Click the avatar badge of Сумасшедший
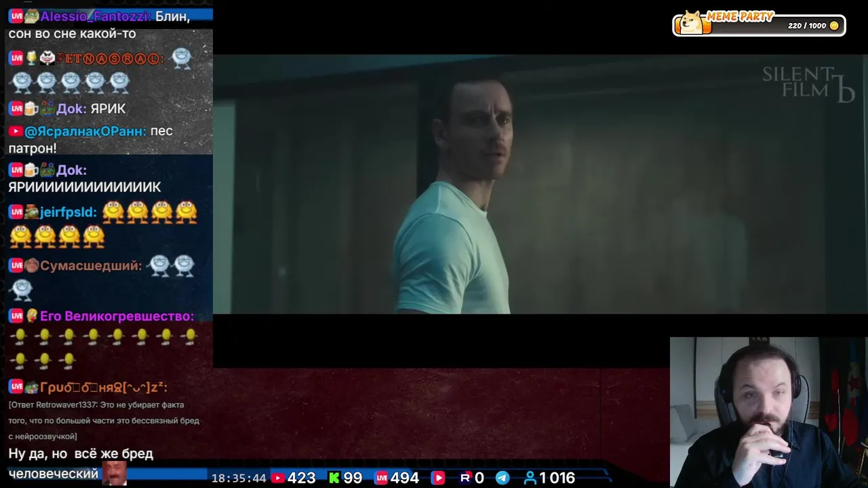 31,266
